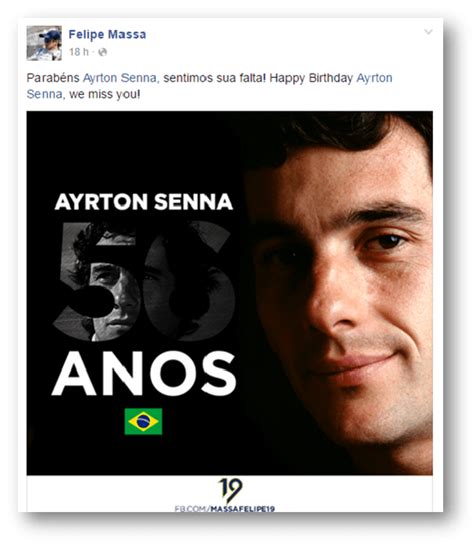Screen dimensions: 474x542
Task: Click the 'we miss you!' text
Action: (104, 94)
